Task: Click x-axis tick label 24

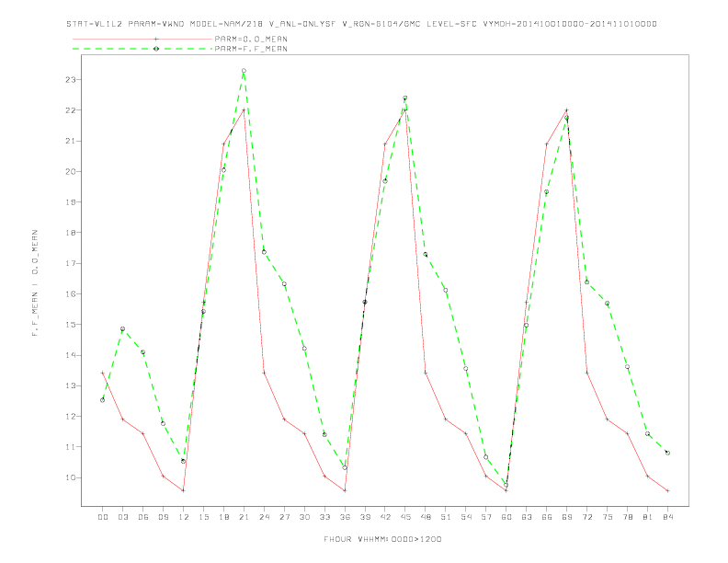Action: (x=264, y=517)
